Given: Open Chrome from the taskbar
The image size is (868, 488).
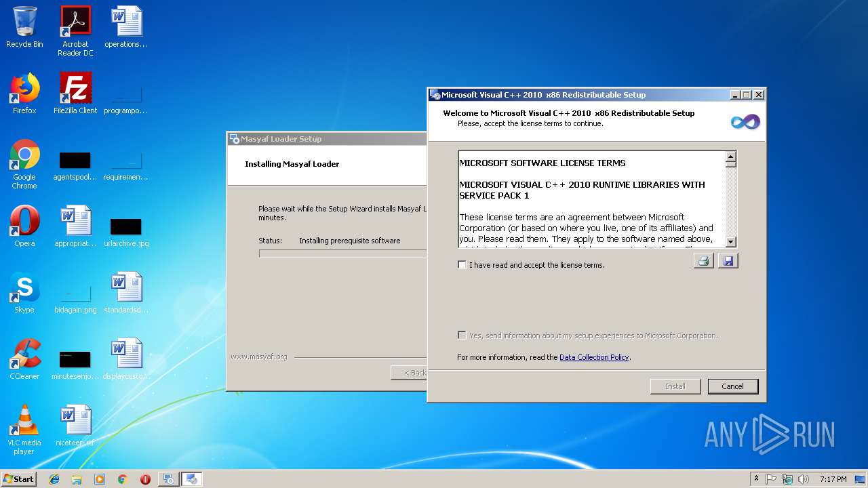Looking at the screenshot, I should click(122, 479).
